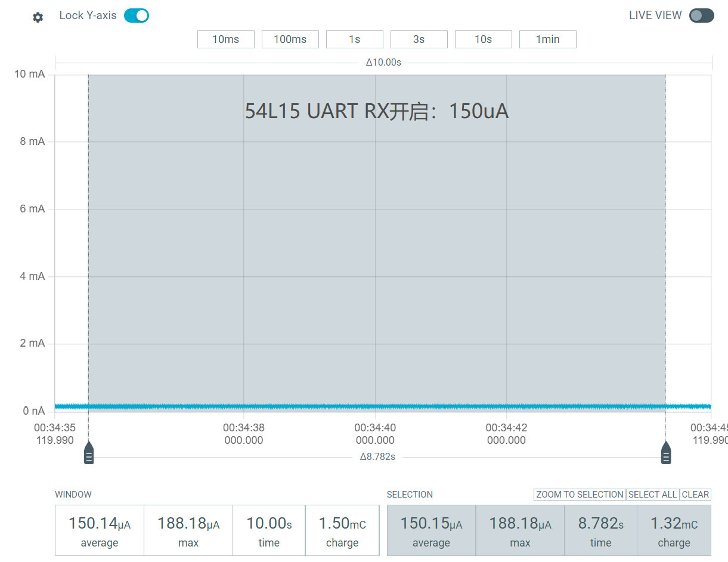Click CLEAR selection button
The image size is (728, 562).
pyautogui.click(x=695, y=495)
